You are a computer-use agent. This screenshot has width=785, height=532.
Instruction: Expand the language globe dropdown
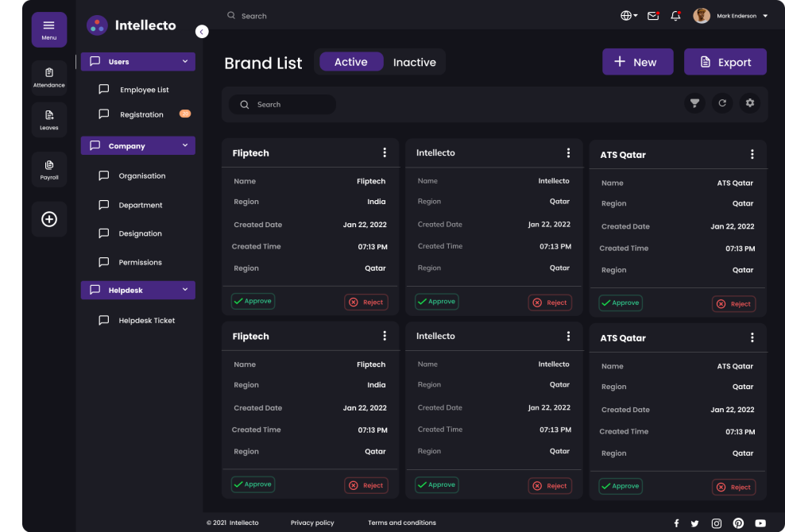point(628,16)
